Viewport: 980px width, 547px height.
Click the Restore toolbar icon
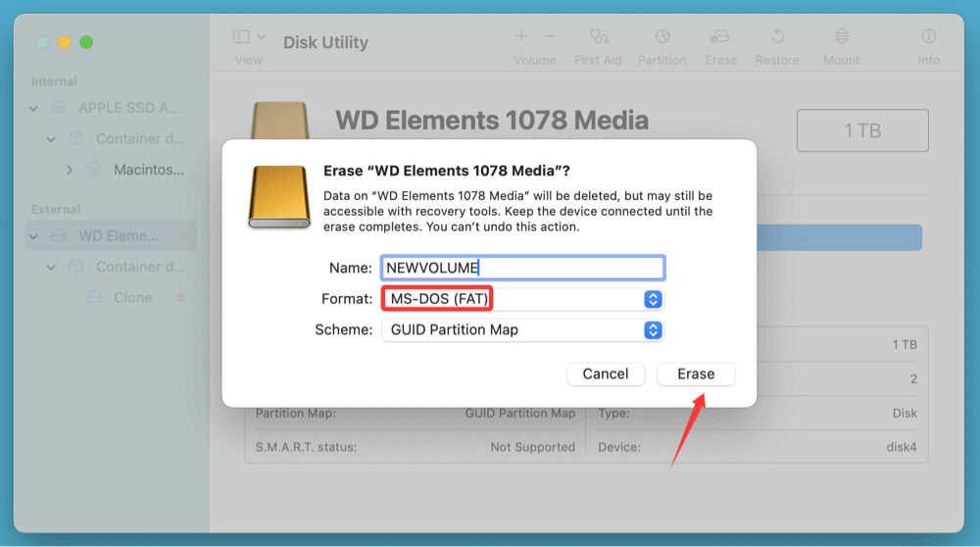[777, 36]
